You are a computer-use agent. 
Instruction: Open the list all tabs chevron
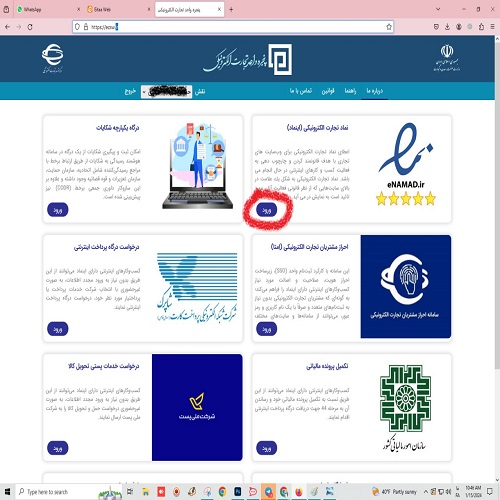click(x=438, y=9)
